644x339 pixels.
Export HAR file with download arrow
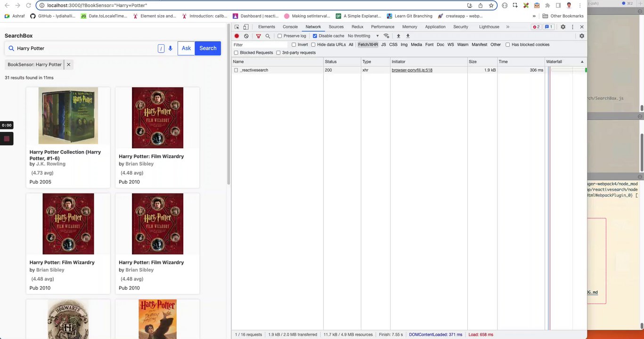tap(408, 36)
